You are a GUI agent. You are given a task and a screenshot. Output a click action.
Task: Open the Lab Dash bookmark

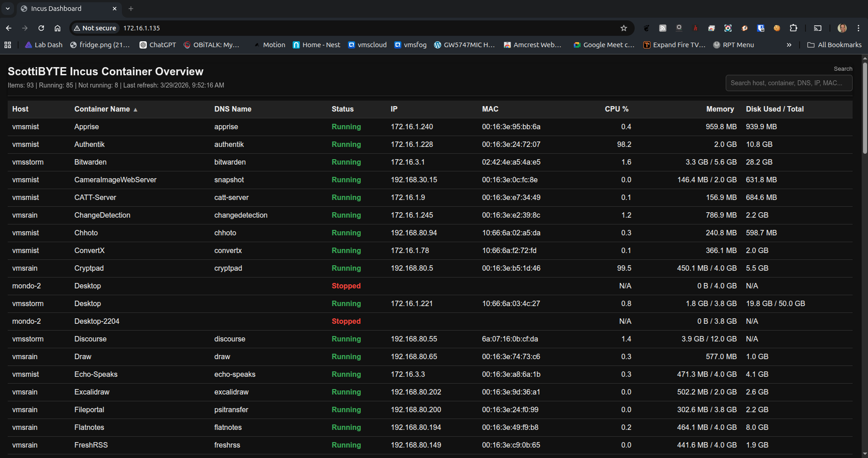(44, 45)
